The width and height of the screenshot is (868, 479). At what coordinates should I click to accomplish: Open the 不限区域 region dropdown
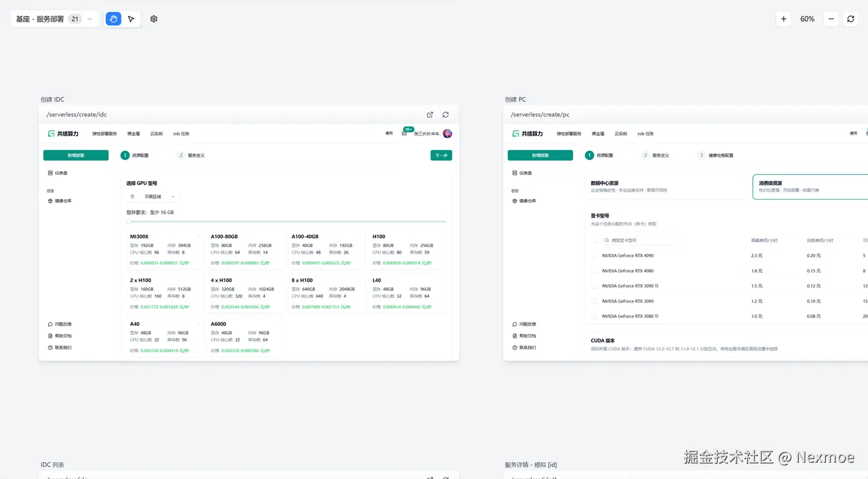153,197
